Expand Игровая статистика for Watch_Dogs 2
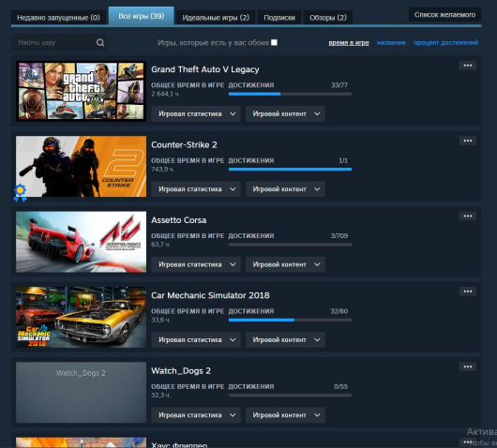The image size is (497, 448). click(196, 415)
